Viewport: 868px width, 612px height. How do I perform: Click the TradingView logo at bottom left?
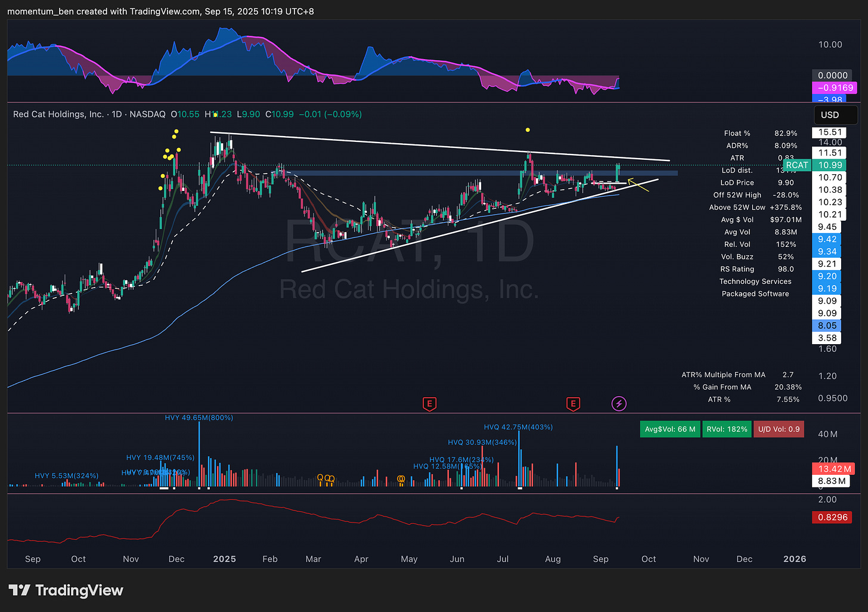tap(66, 591)
